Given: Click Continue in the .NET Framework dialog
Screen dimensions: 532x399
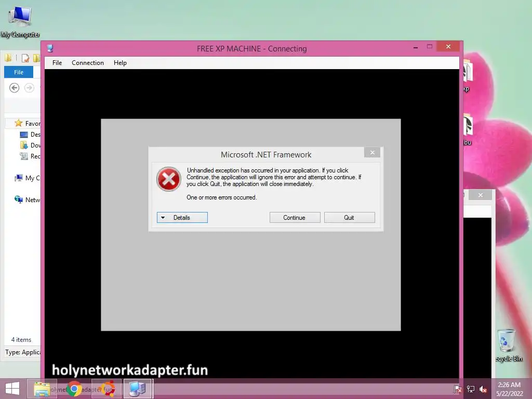Looking at the screenshot, I should coord(295,218).
